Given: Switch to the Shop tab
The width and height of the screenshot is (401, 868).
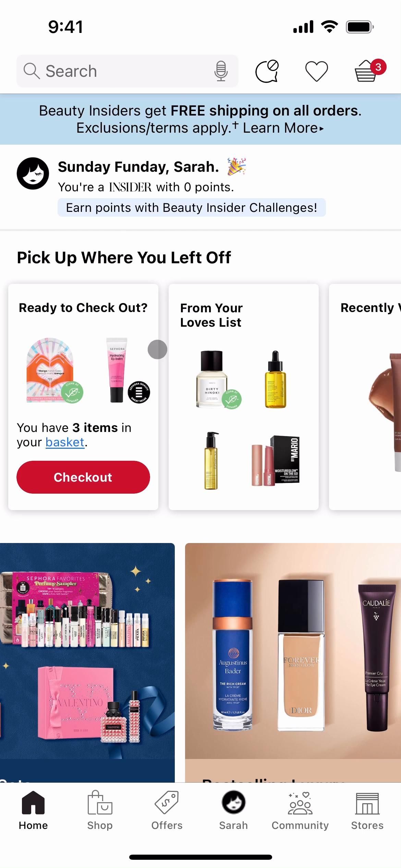Looking at the screenshot, I should 100,810.
